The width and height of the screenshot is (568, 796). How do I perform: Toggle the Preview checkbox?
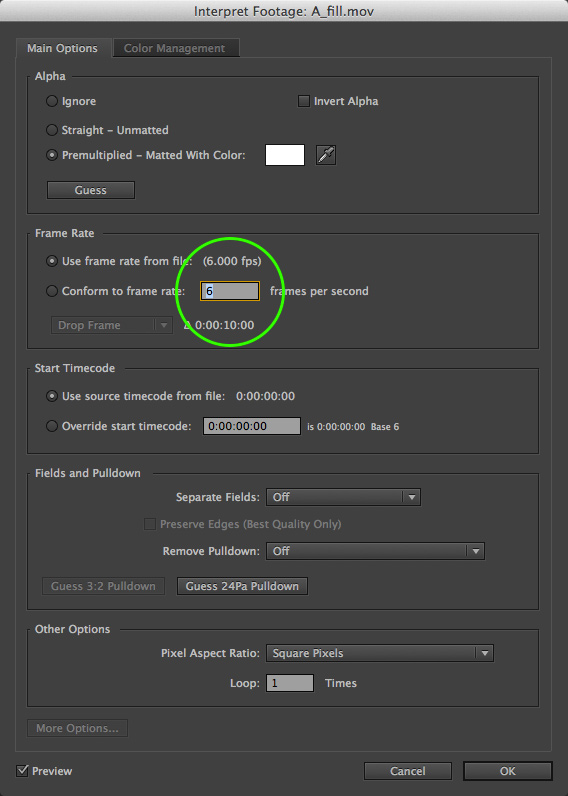point(22,771)
